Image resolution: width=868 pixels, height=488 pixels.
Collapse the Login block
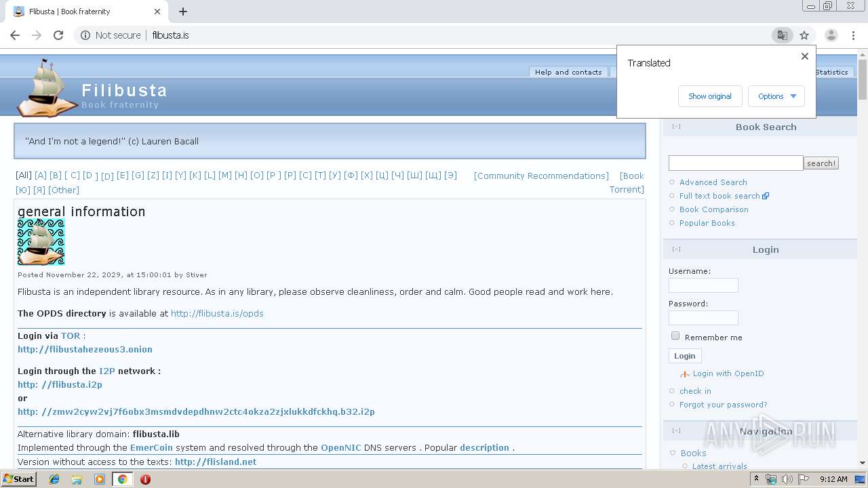(676, 249)
